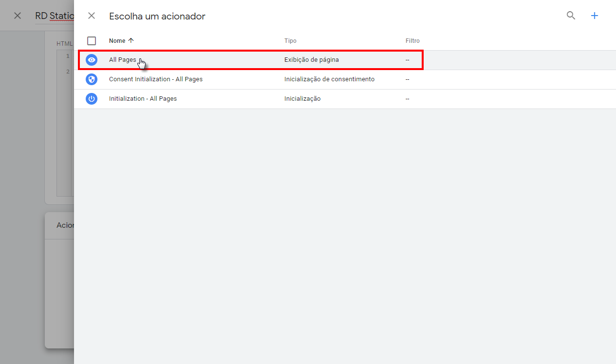Sort the list by the Tipo column
The width and height of the screenshot is (616, 364).
pos(290,40)
